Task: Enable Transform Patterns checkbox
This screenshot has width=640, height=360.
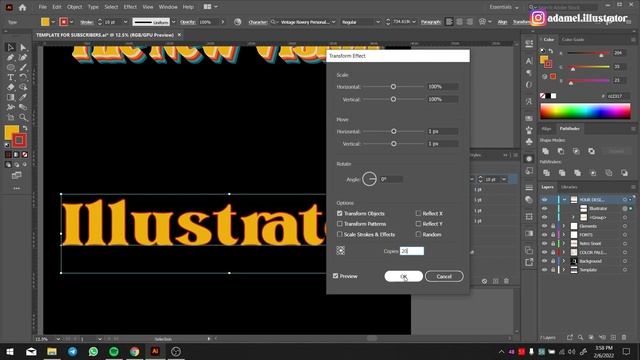Action: pyautogui.click(x=340, y=224)
